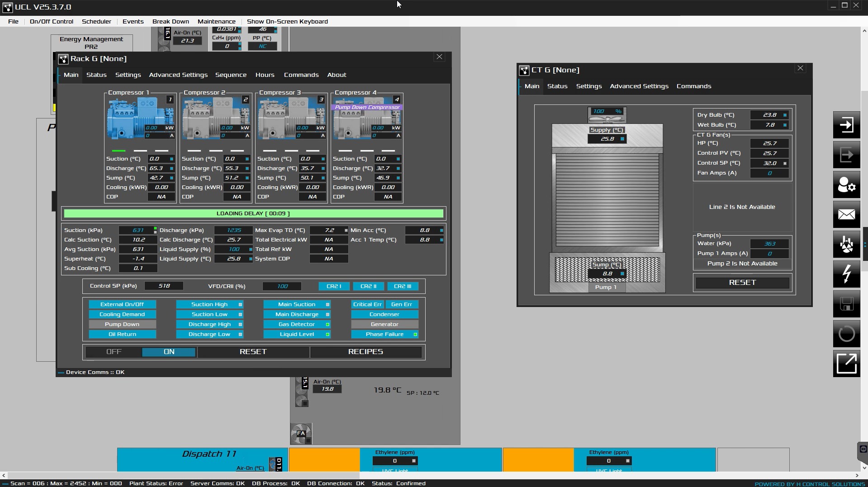
Task: Click the Oil Return status indicator
Action: [122, 334]
